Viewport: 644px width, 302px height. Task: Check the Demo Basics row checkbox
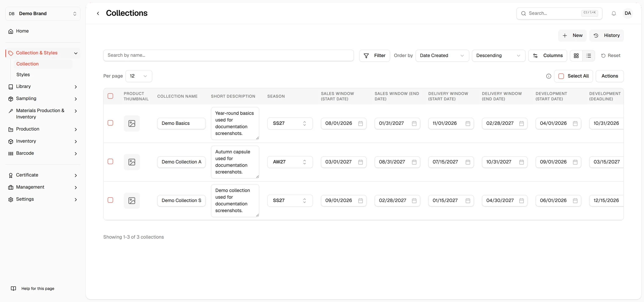point(110,123)
